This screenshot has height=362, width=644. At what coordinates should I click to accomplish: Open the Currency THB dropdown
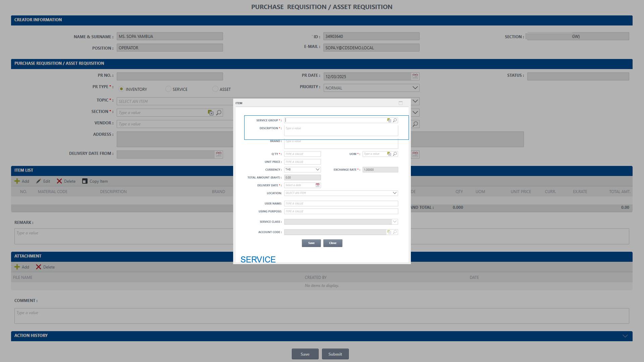(317, 170)
